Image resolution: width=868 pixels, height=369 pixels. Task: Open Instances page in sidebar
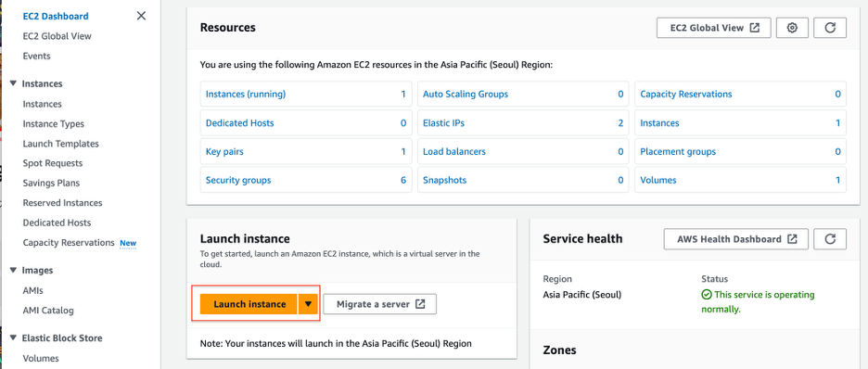[42, 104]
